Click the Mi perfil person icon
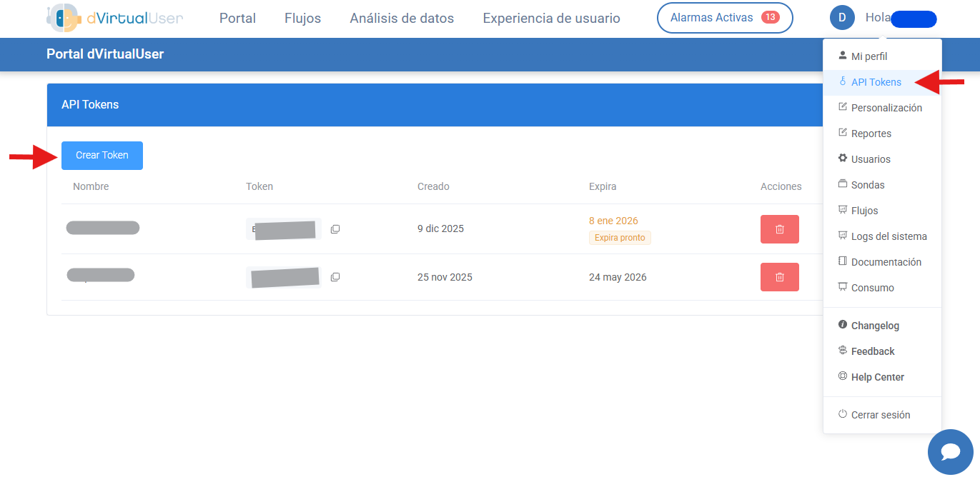The height and width of the screenshot is (482, 980). [x=843, y=56]
